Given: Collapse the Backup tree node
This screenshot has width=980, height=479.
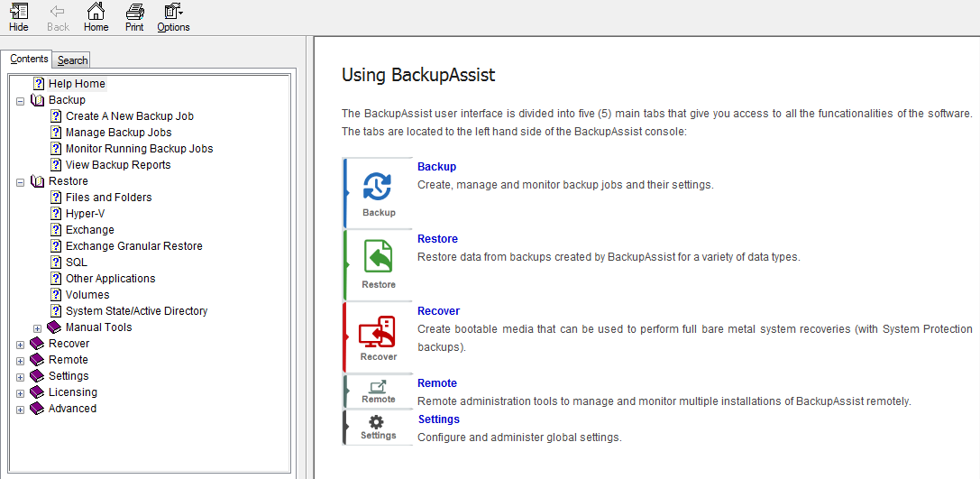Looking at the screenshot, I should coord(21,101).
